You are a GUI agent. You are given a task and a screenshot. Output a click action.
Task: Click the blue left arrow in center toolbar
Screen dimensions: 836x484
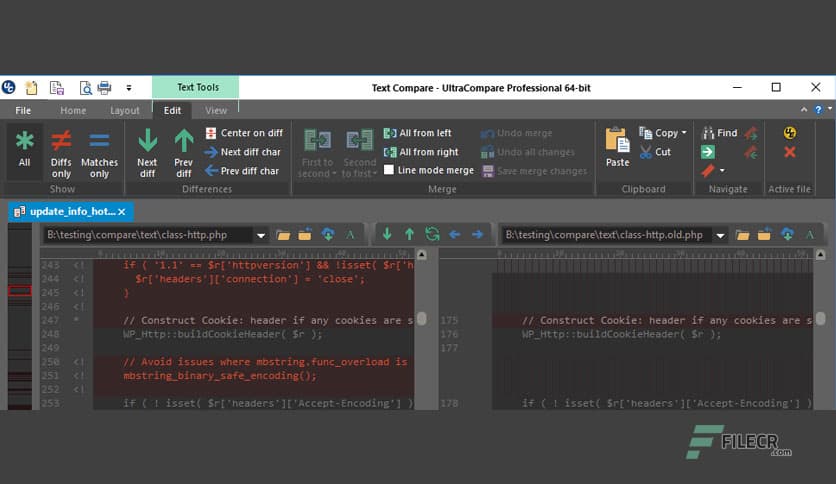click(455, 235)
